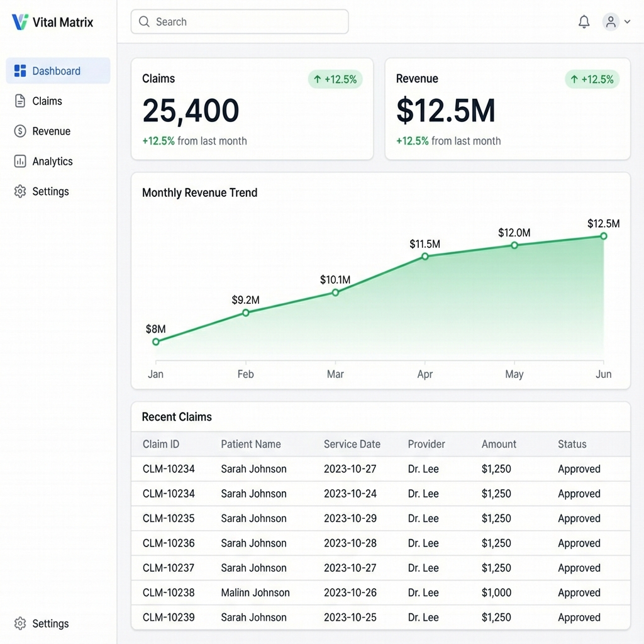This screenshot has width=644, height=644.
Task: Expand the user account dropdown chevron
Action: [627, 22]
